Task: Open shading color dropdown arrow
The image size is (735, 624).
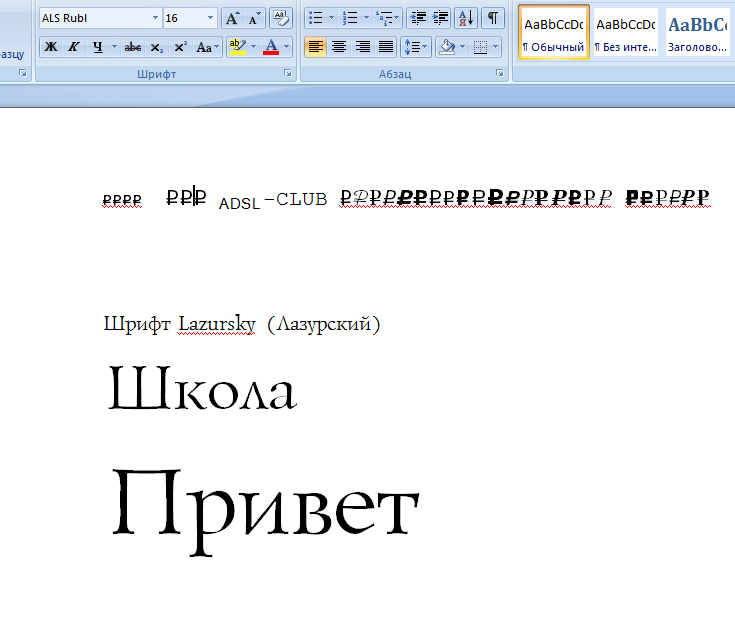Action: pyautogui.click(x=463, y=47)
